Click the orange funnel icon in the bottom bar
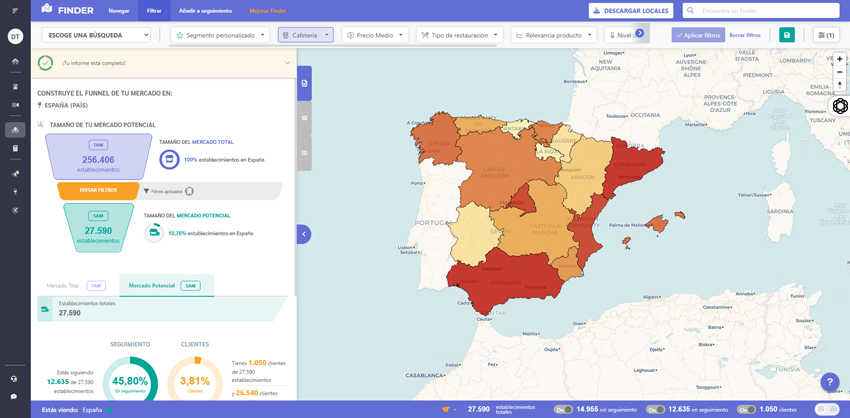Viewport: 850px width, 418px height. (x=447, y=409)
